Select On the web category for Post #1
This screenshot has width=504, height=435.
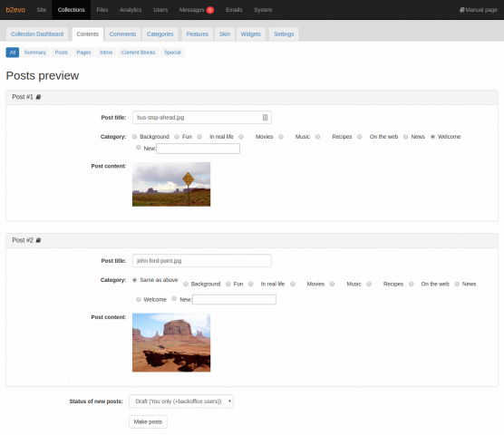360,137
